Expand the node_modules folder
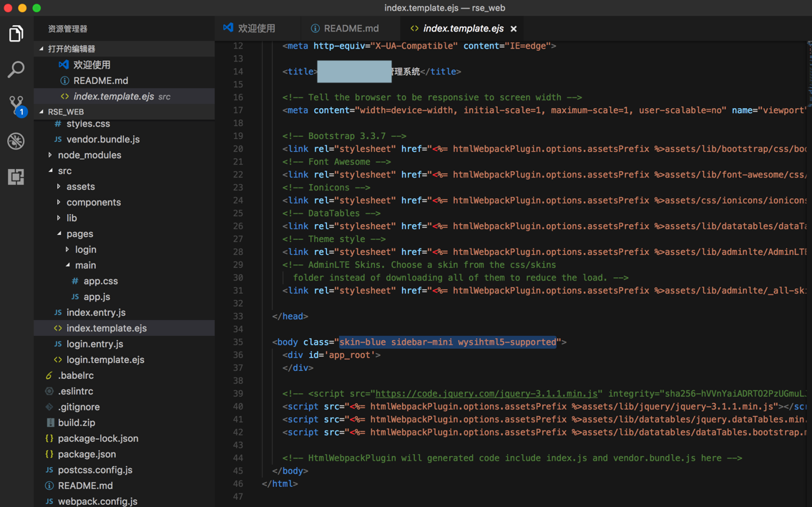This screenshot has width=812, height=507. pyautogui.click(x=89, y=155)
